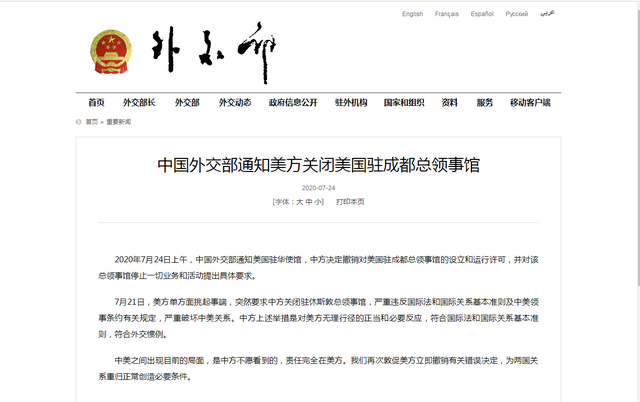
Task: Click the national emblem logo
Action: pos(111,52)
